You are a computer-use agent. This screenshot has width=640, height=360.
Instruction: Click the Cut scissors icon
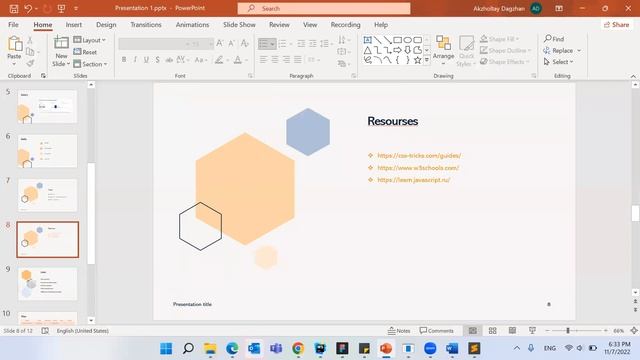(30, 40)
